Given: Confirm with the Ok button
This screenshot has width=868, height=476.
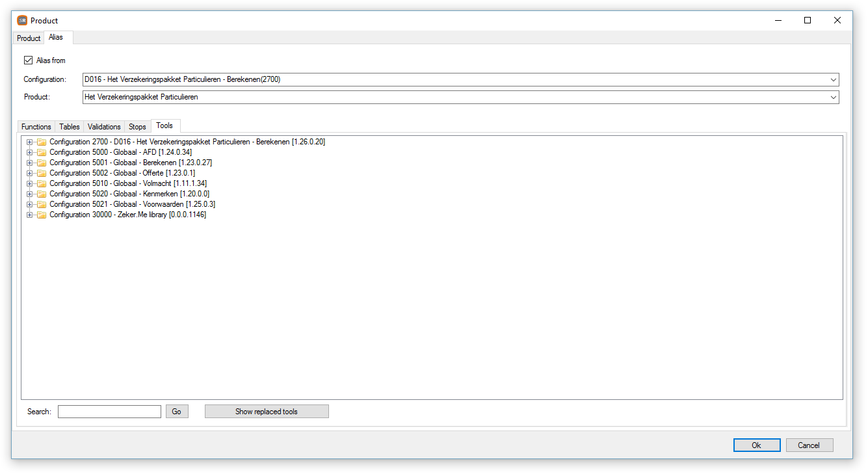Looking at the screenshot, I should pos(757,445).
